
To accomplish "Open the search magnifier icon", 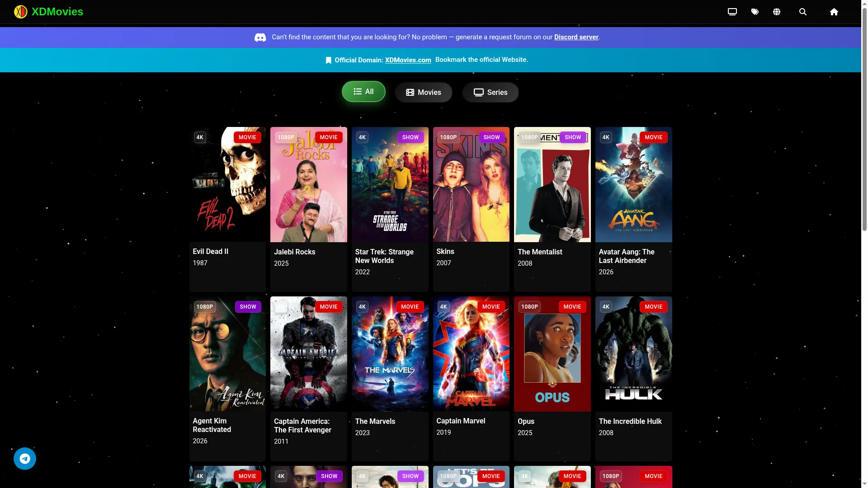I will [803, 12].
